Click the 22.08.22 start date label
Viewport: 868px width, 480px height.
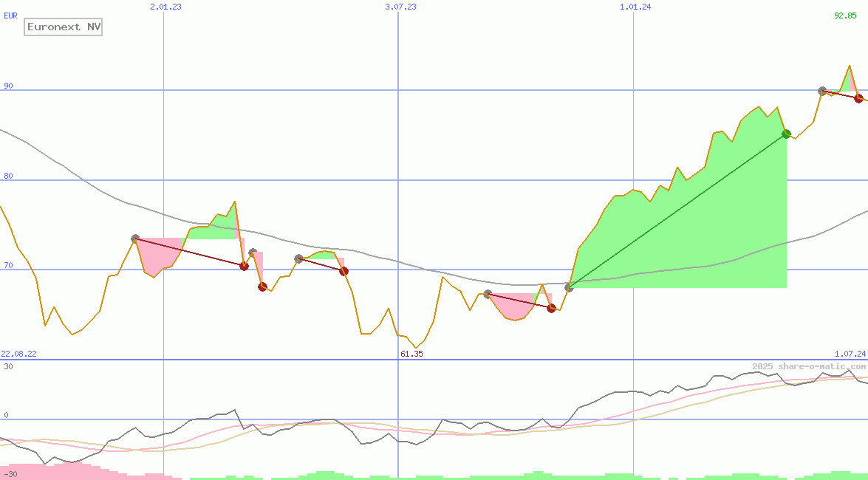click(18, 354)
